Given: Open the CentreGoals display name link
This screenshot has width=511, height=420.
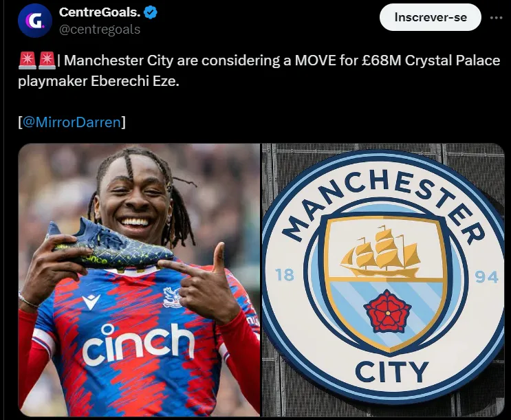Looking at the screenshot, I should 100,12.
